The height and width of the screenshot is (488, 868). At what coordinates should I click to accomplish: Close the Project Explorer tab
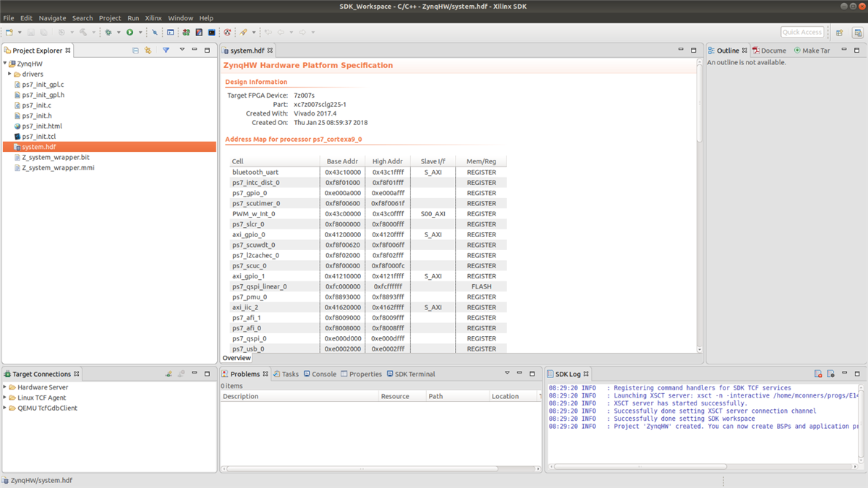(68, 51)
